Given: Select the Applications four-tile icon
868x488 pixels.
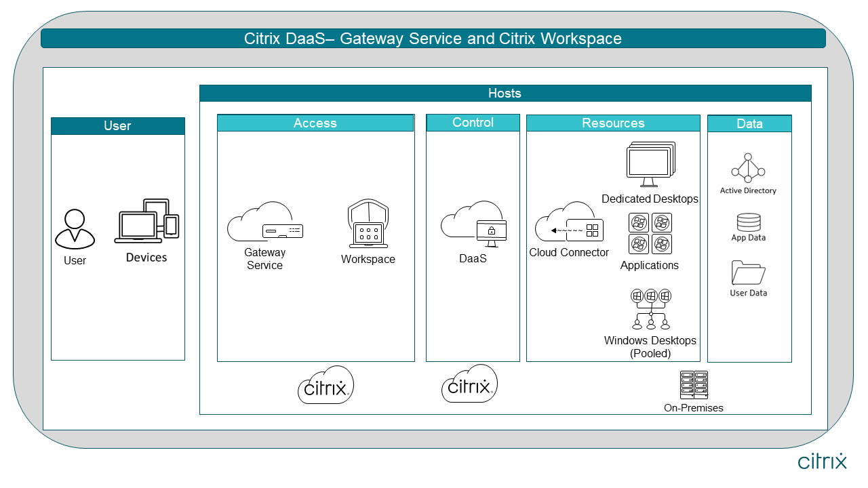Looking at the screenshot, I should point(650,234).
